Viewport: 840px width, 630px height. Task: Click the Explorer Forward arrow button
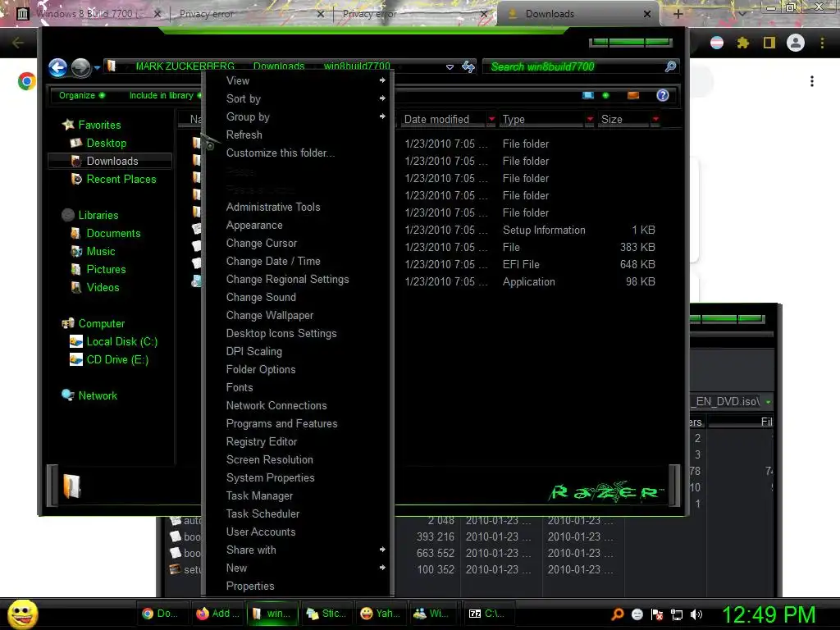(x=81, y=67)
